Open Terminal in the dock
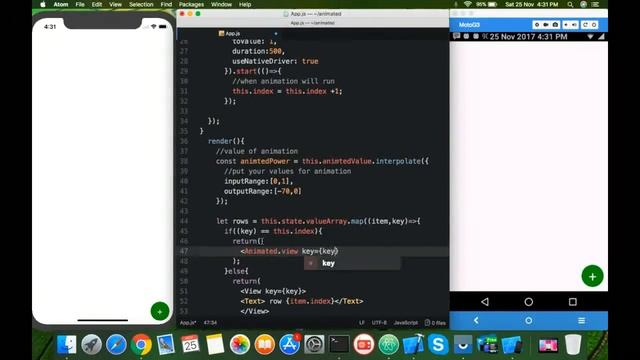This screenshot has width=640, height=360. click(339, 344)
